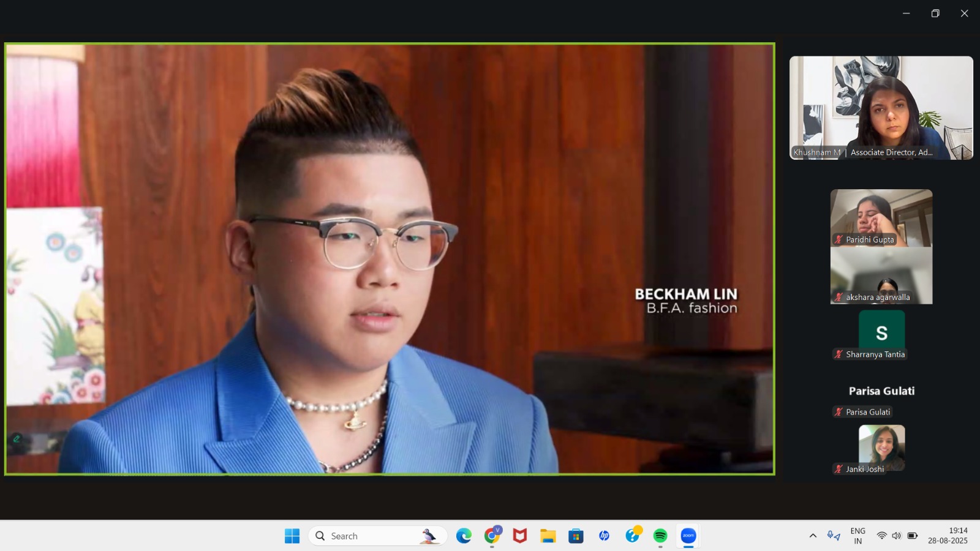Select Khushnam M's video thumbnail

881,108
